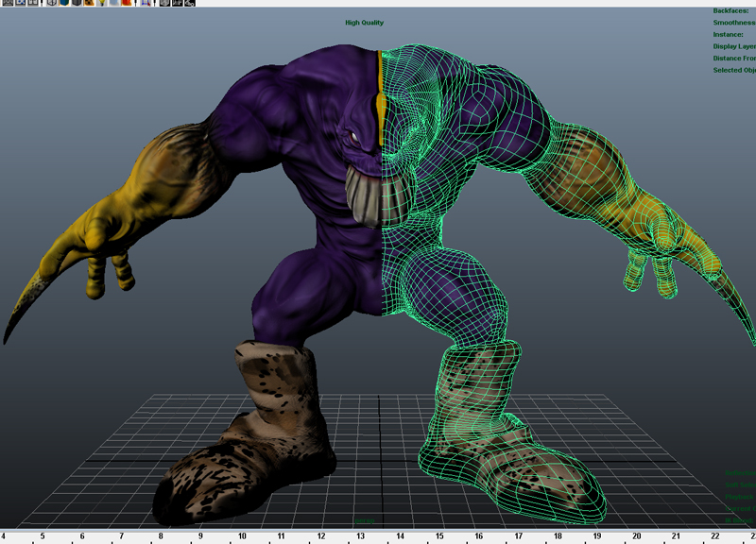Click the third two-pane panel toolbar icon
This screenshot has width=756, height=544.
coord(33,3)
